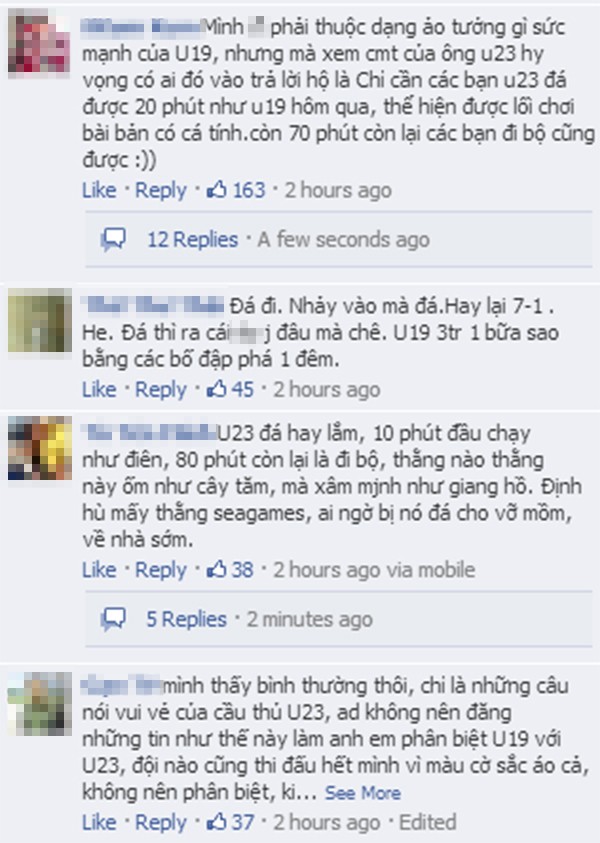Reply to the comment with 163 likes
The image size is (600, 843).
(161, 190)
